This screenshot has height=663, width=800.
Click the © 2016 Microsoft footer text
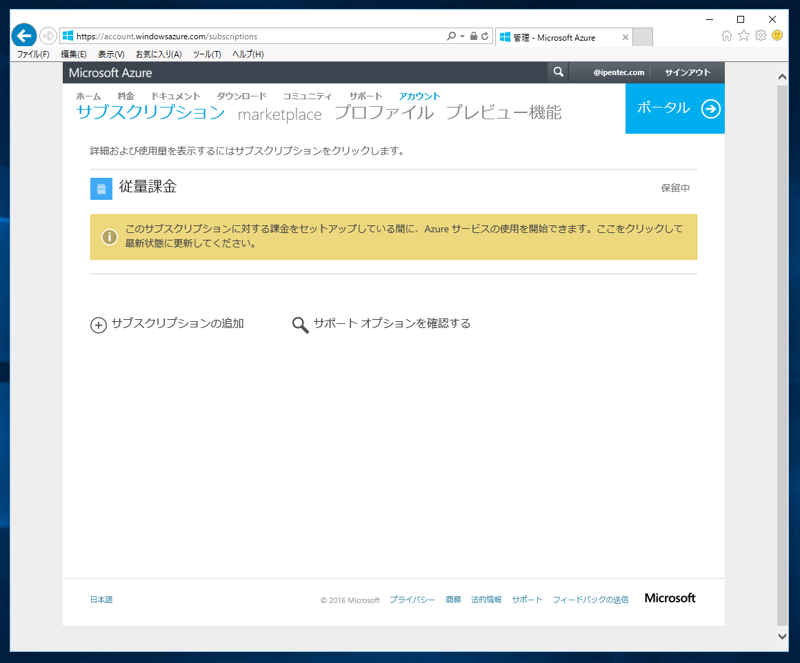tap(350, 600)
